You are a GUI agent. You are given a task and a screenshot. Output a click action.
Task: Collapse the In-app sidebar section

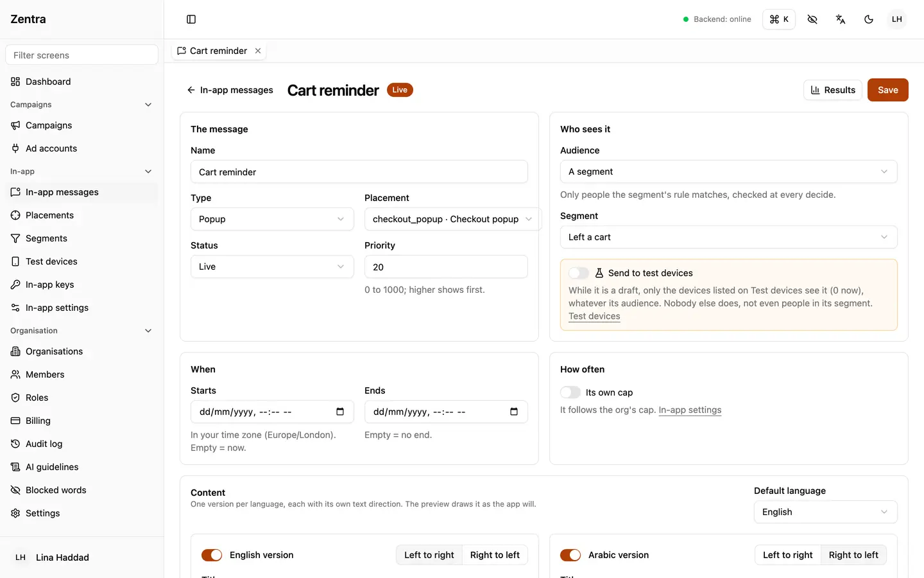click(148, 171)
